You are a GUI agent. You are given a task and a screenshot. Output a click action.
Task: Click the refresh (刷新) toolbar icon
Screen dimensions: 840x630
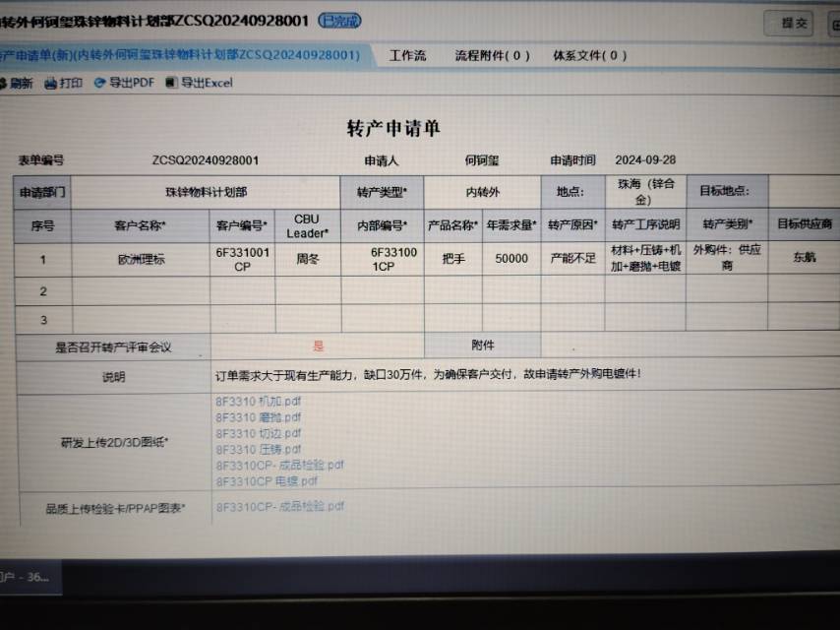[4, 84]
